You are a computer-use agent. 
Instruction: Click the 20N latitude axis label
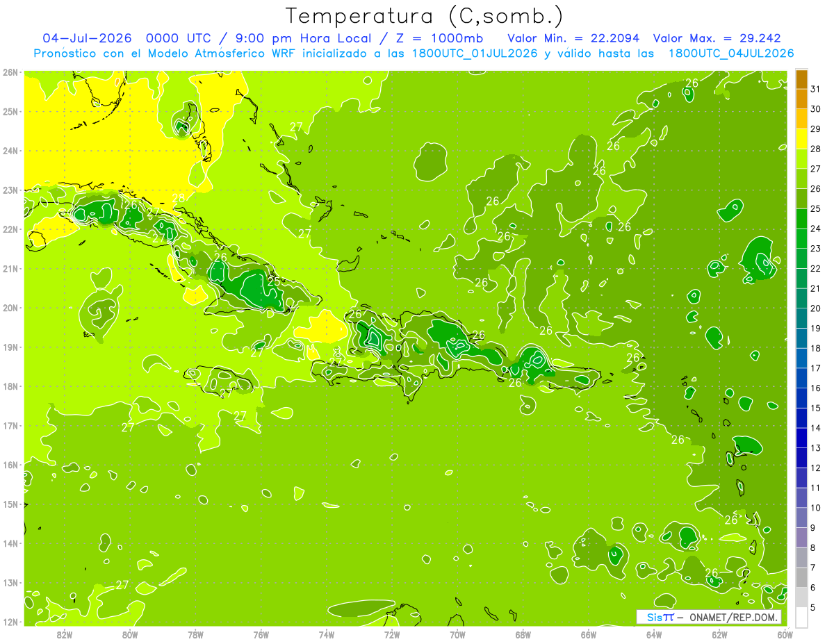[x=10, y=308]
